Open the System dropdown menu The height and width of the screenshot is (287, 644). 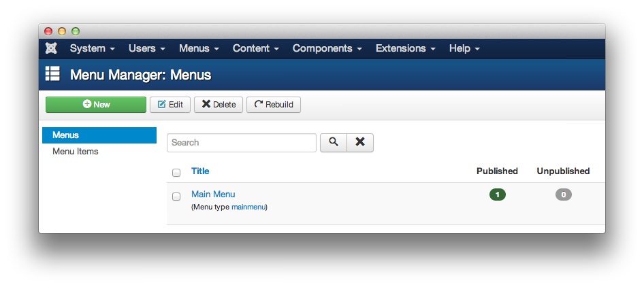point(92,48)
